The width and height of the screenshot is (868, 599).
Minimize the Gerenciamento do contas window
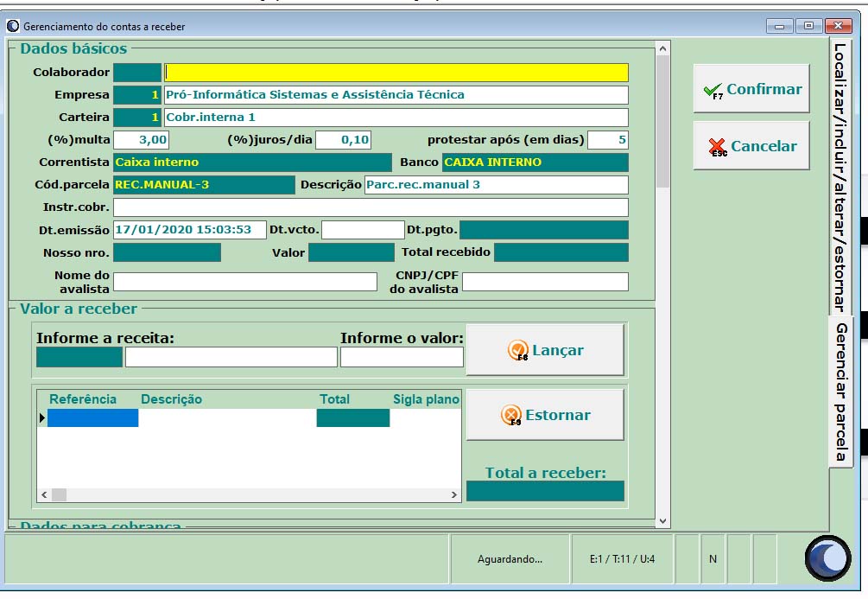pos(780,25)
